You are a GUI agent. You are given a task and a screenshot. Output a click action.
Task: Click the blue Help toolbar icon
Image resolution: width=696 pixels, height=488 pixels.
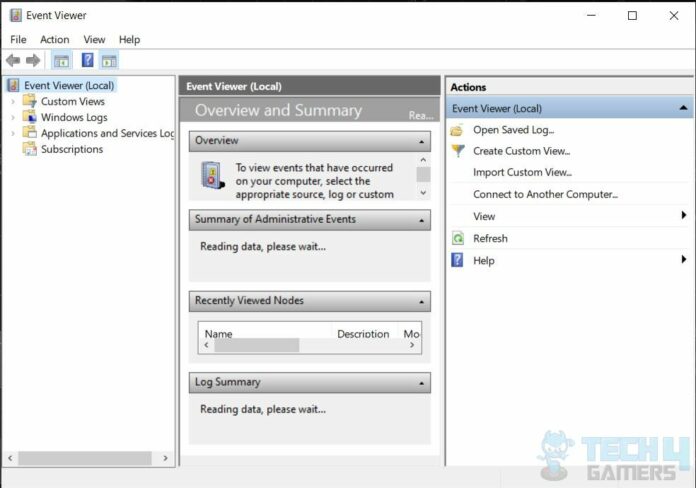point(88,61)
